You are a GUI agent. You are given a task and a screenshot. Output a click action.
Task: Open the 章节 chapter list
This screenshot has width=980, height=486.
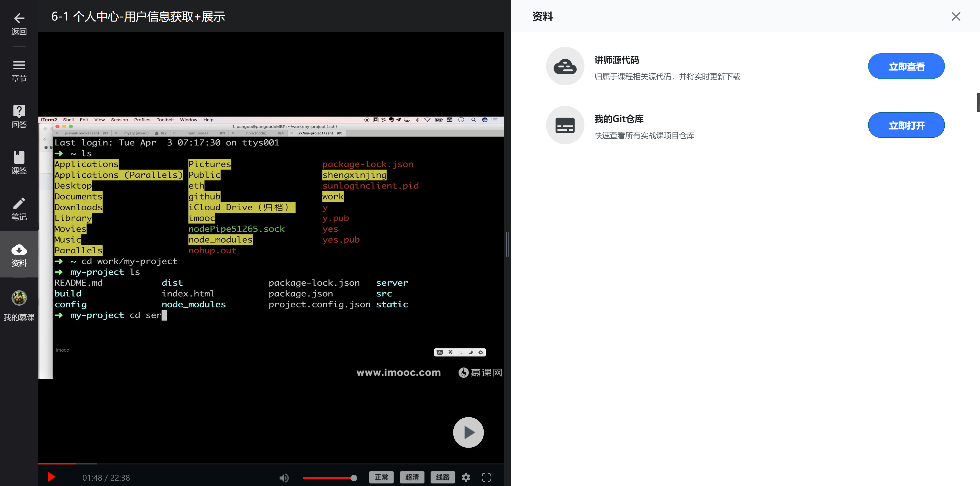(19, 71)
